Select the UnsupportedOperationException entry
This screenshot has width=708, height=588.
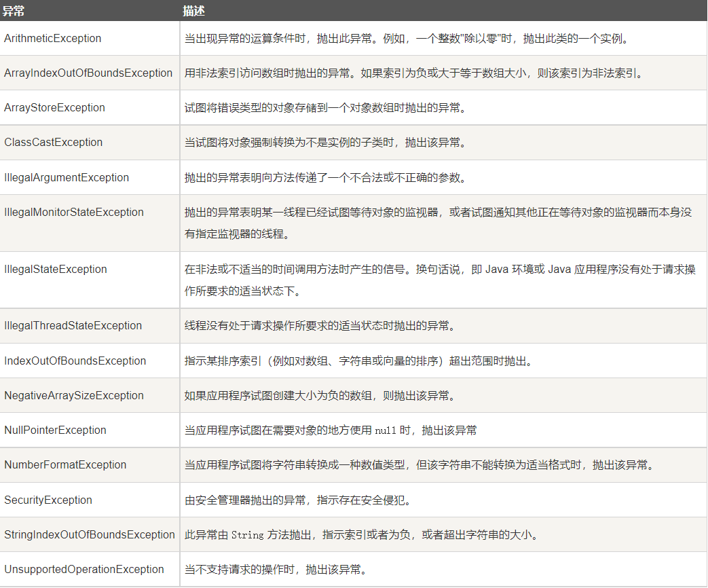84,570
